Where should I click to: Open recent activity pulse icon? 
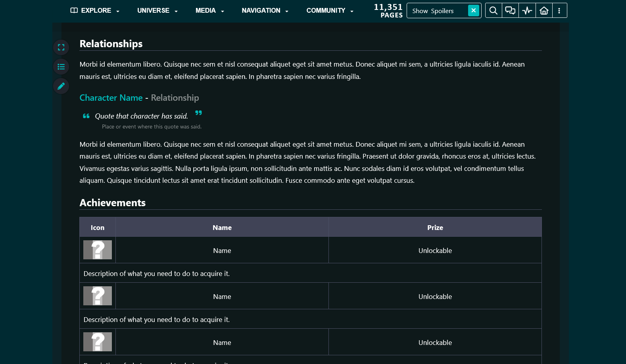(x=527, y=11)
